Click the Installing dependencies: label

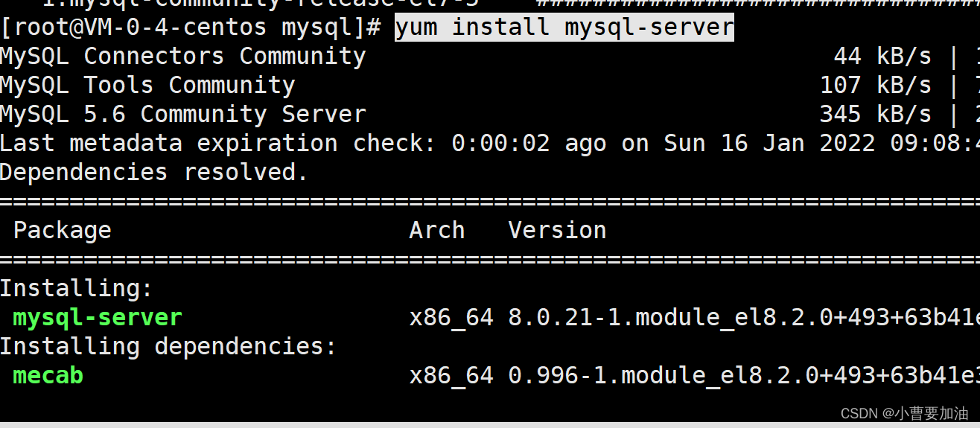[x=168, y=347]
